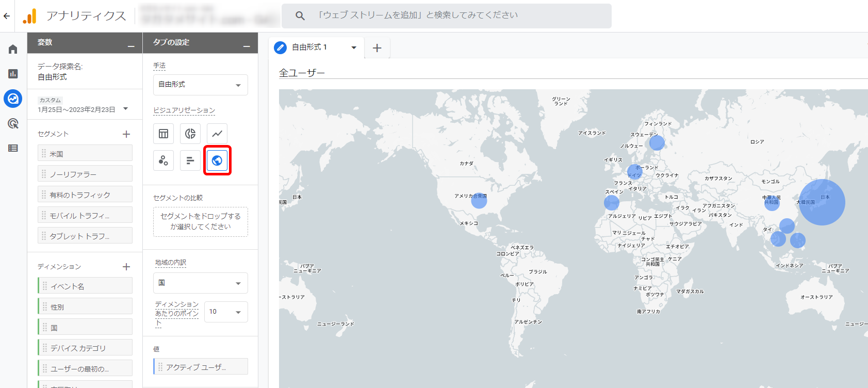Click the search input field
The height and width of the screenshot is (388, 868).
point(447,16)
